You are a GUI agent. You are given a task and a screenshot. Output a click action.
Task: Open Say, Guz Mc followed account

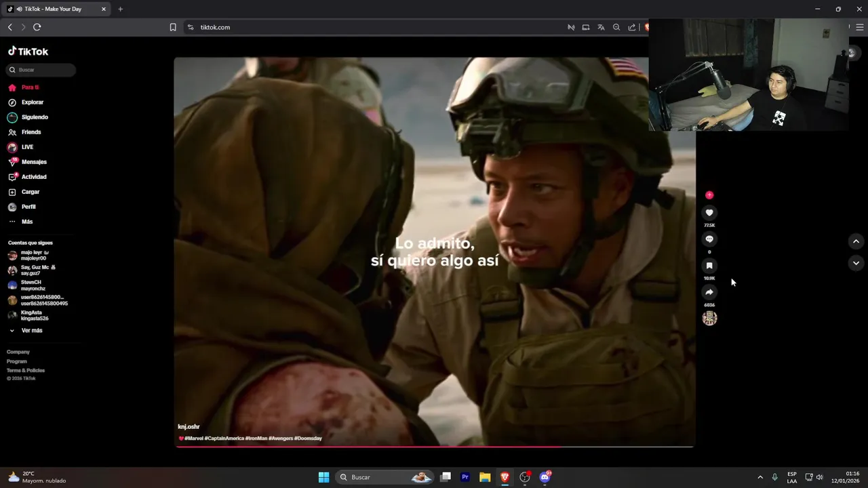pos(32,270)
